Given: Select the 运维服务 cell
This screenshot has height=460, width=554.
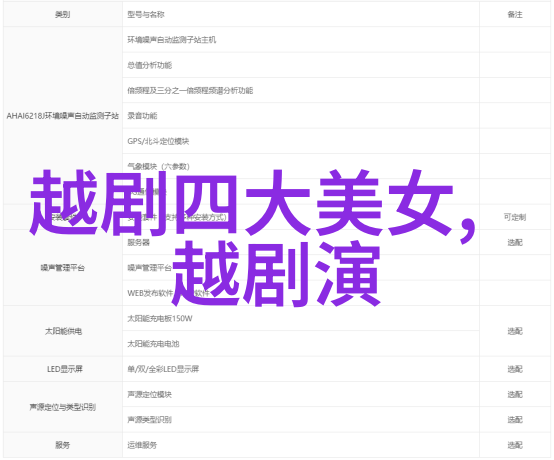Looking at the screenshot, I should (x=301, y=445).
